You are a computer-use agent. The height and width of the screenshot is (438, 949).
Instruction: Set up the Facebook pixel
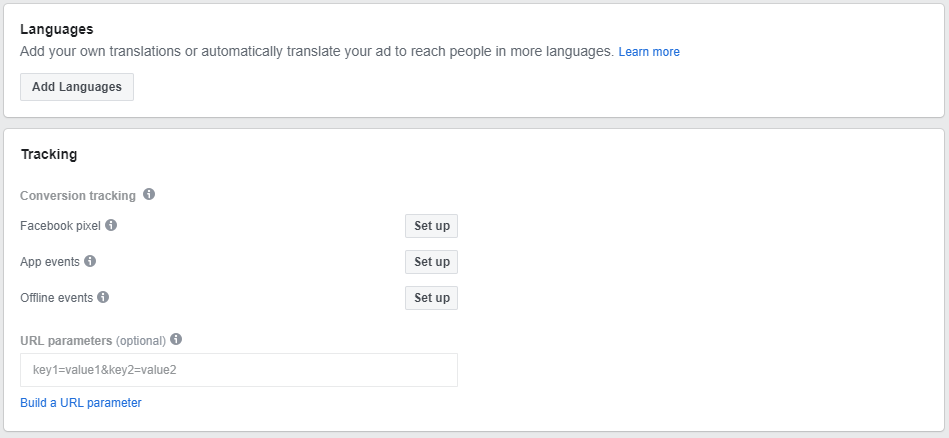[431, 226]
